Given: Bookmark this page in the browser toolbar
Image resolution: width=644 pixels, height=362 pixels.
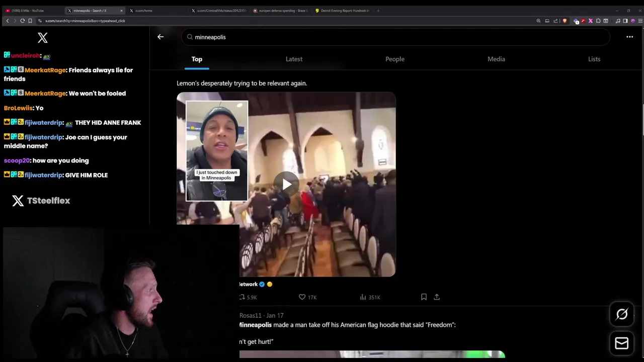Looking at the screenshot, I should (30, 21).
